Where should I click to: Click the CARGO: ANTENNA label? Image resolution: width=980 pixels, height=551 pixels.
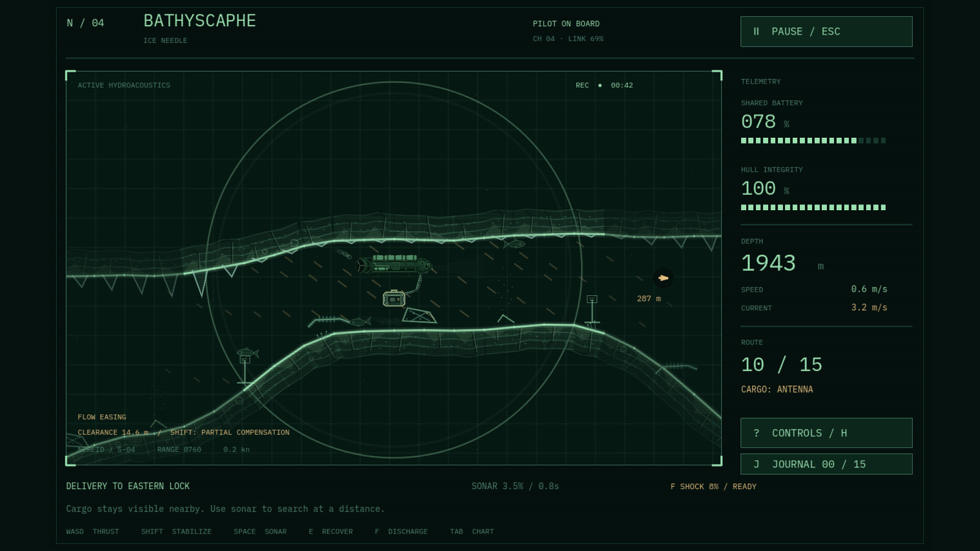(x=777, y=389)
